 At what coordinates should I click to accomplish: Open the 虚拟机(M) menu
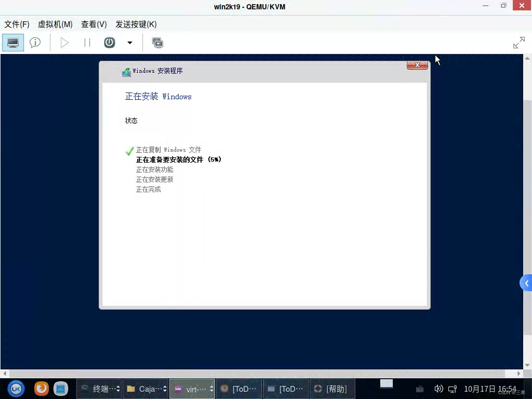(x=55, y=24)
